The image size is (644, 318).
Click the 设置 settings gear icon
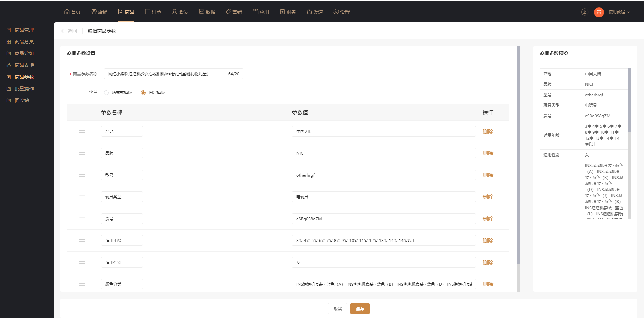(x=336, y=12)
